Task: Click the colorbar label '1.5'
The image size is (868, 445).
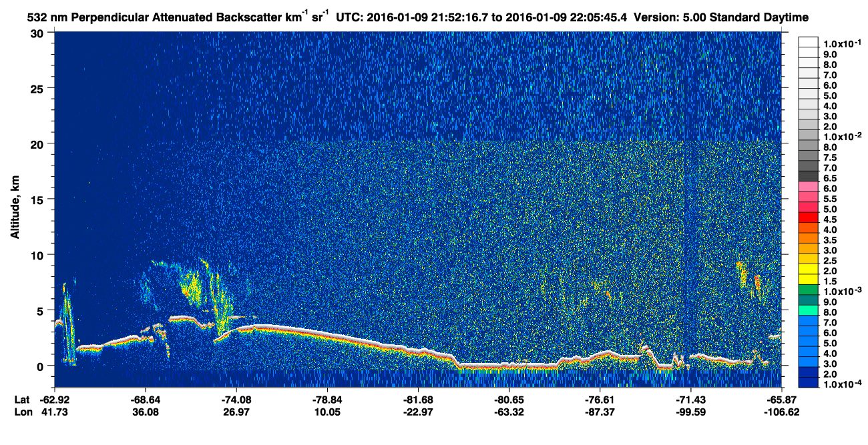Action: tap(830, 282)
